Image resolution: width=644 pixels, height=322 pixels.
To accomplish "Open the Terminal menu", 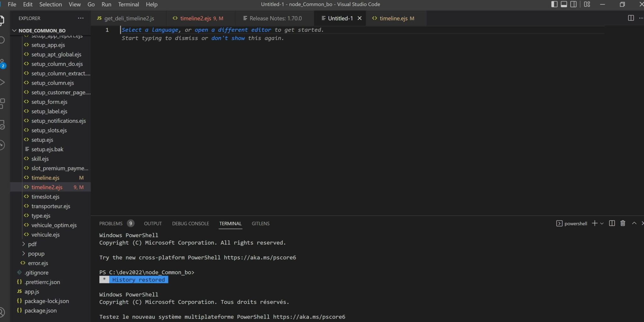I will [x=128, y=4].
